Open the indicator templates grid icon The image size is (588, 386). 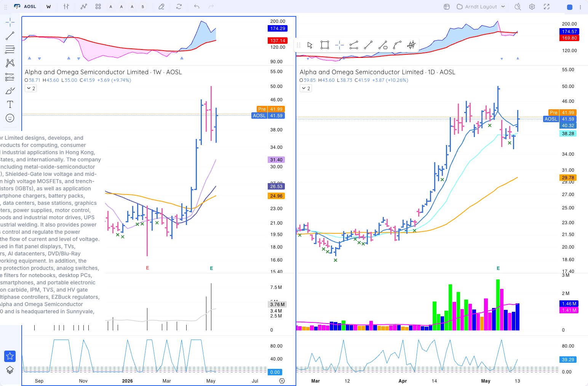[x=98, y=6]
